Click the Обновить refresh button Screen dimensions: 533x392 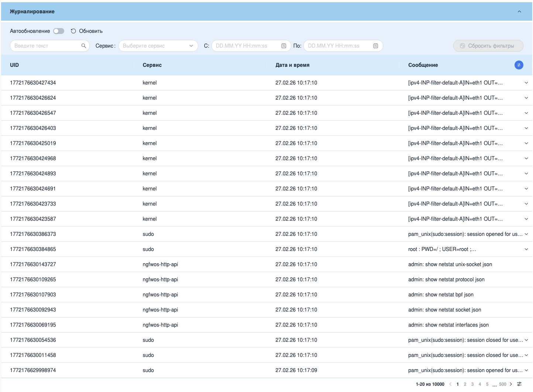pos(87,31)
